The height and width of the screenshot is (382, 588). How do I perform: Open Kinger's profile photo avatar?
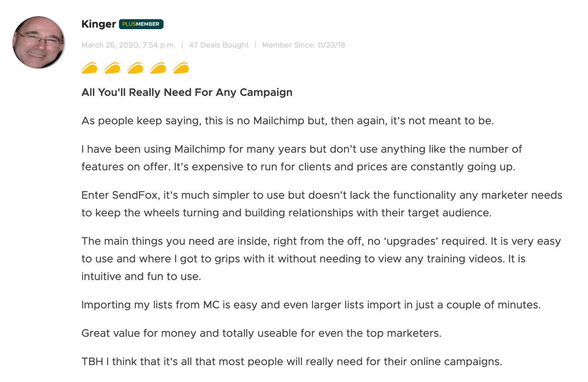pyautogui.click(x=38, y=42)
